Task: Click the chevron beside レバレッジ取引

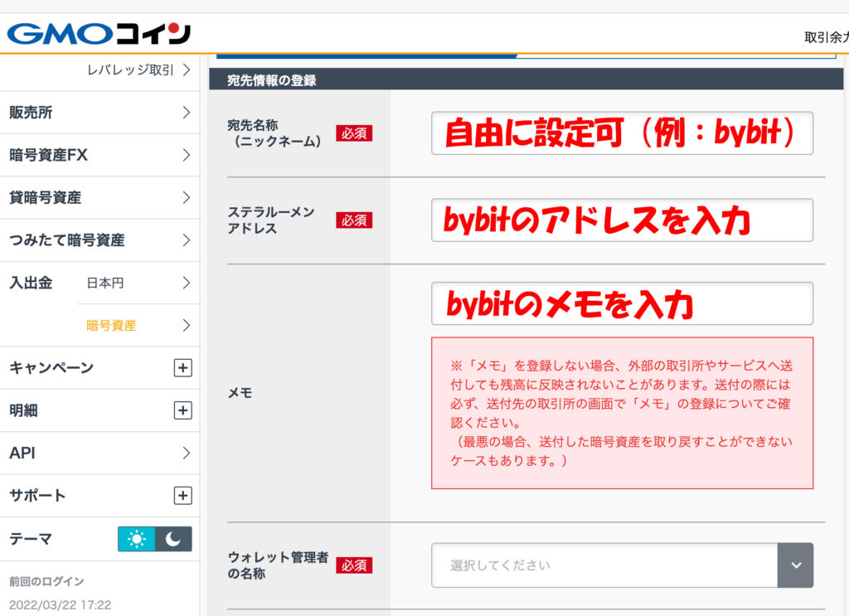Action: pyautogui.click(x=187, y=70)
